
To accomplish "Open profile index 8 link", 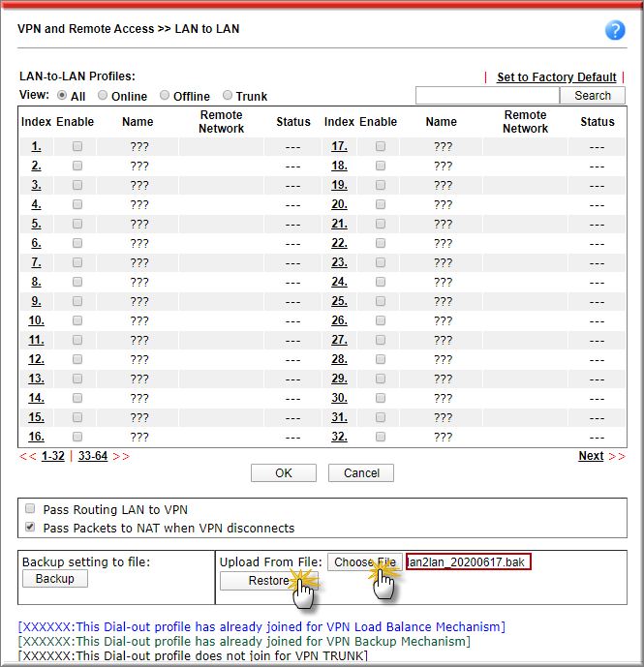I will tap(36, 282).
